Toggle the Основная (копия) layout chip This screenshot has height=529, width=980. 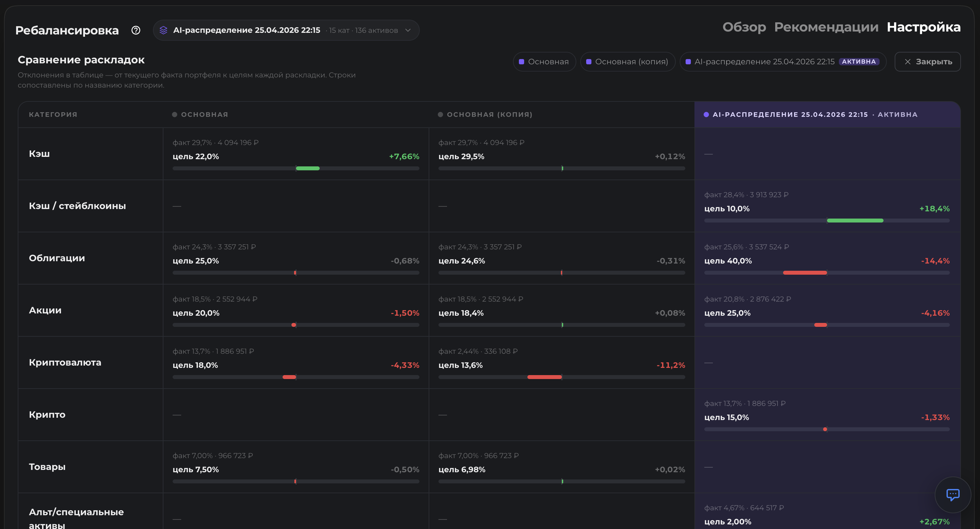coord(628,62)
